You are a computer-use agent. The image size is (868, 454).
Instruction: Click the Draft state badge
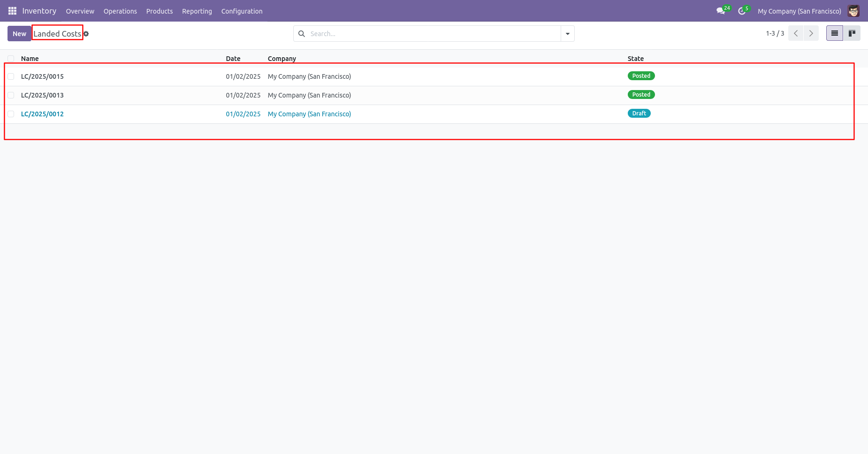[639, 113]
